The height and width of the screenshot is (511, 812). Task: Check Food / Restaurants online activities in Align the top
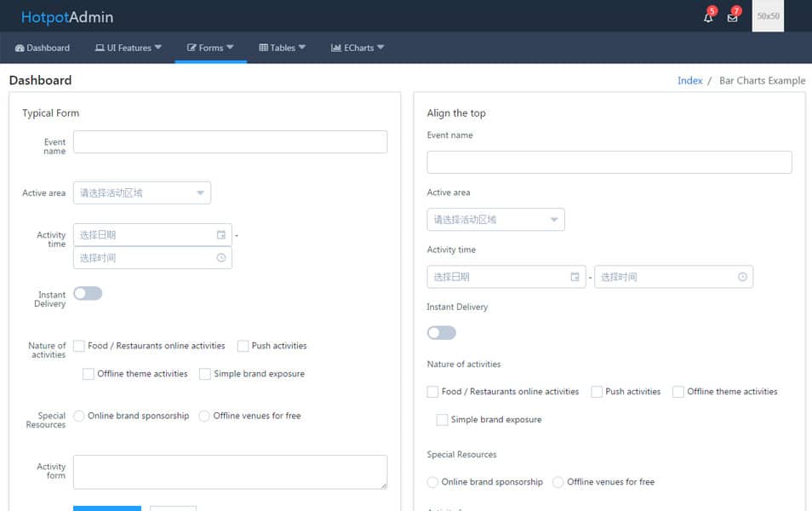(x=432, y=392)
